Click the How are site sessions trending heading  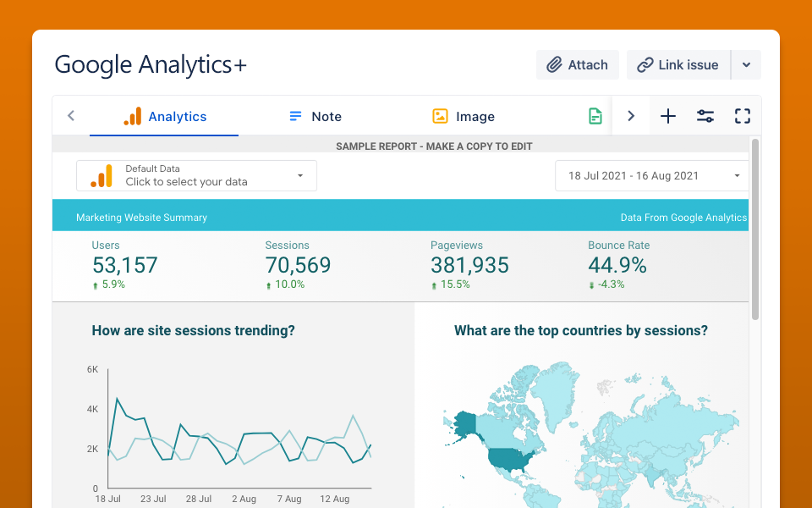(193, 330)
